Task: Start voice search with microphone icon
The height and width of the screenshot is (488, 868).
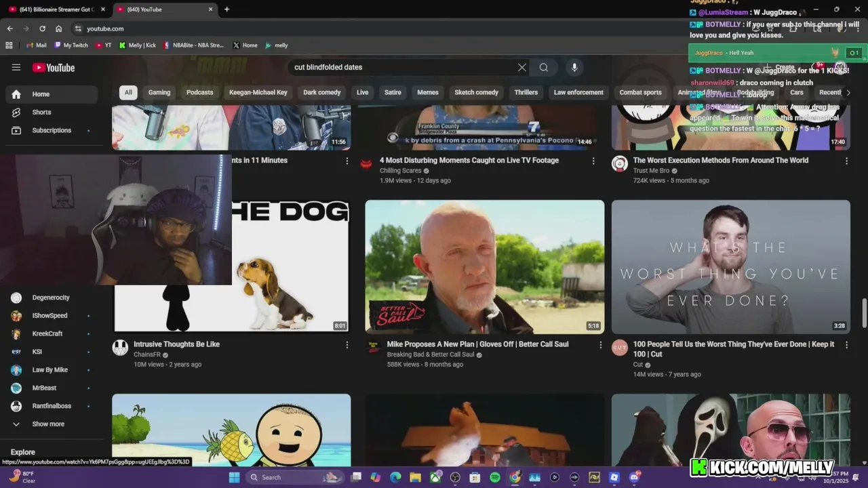Action: click(x=574, y=67)
